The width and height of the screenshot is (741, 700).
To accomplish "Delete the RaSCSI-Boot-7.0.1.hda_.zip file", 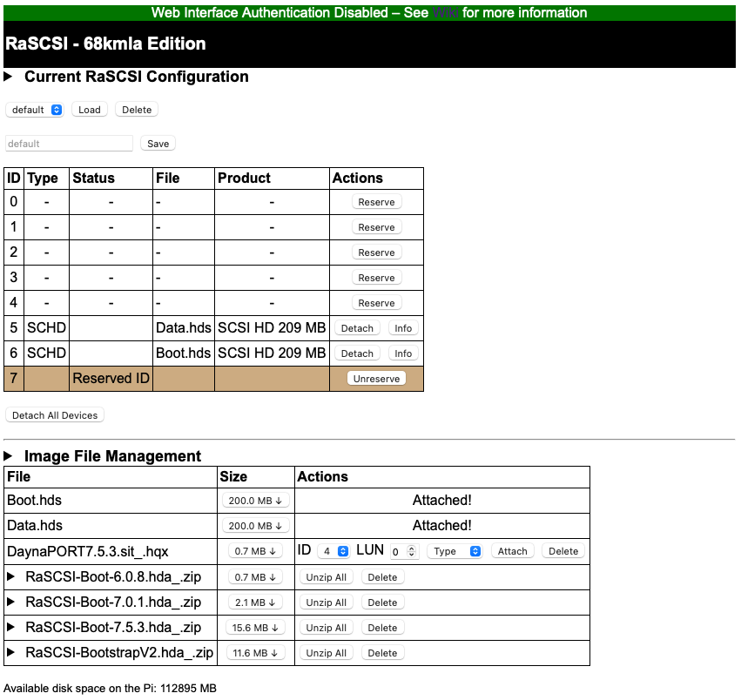I will click(381, 602).
